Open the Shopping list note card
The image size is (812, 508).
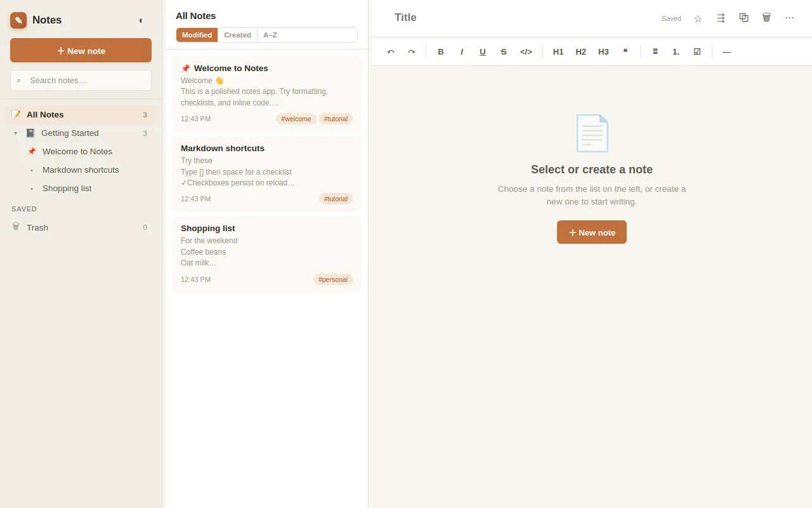click(267, 254)
